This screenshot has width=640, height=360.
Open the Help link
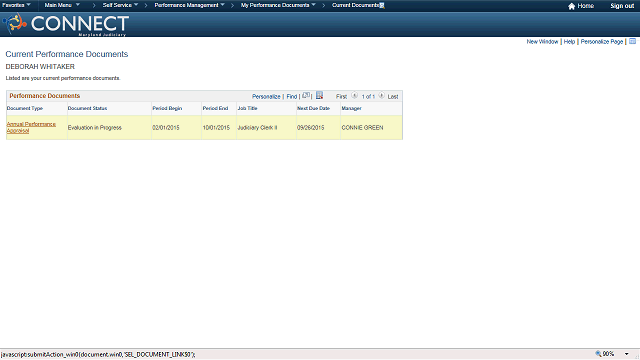pos(569,42)
